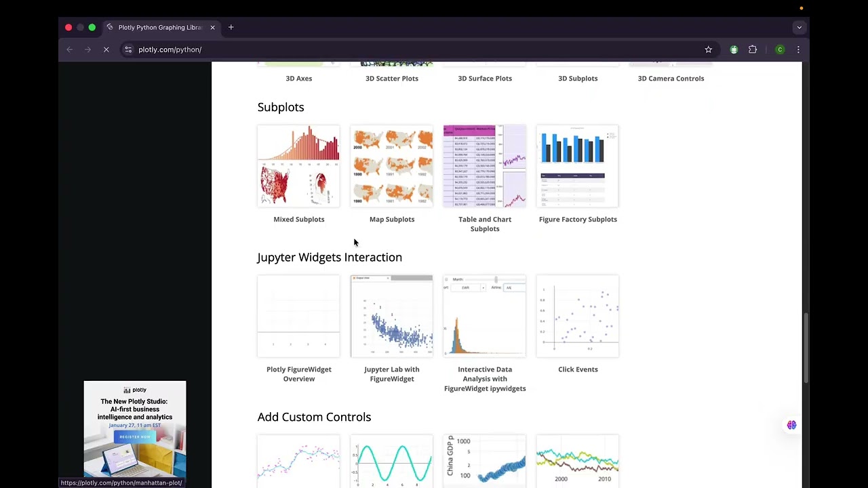This screenshot has height=488, width=868.
Task: Click the Mixed Subplots link text
Action: [299, 219]
